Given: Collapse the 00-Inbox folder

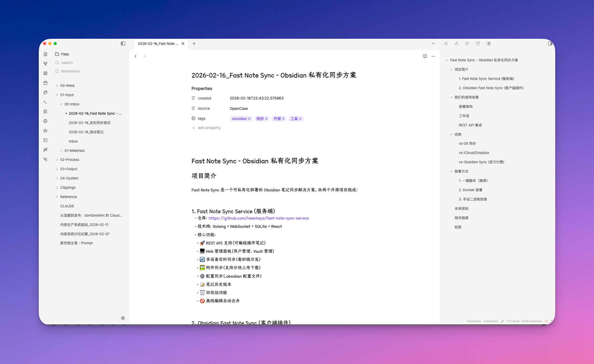Looking at the screenshot, I should pos(61,104).
